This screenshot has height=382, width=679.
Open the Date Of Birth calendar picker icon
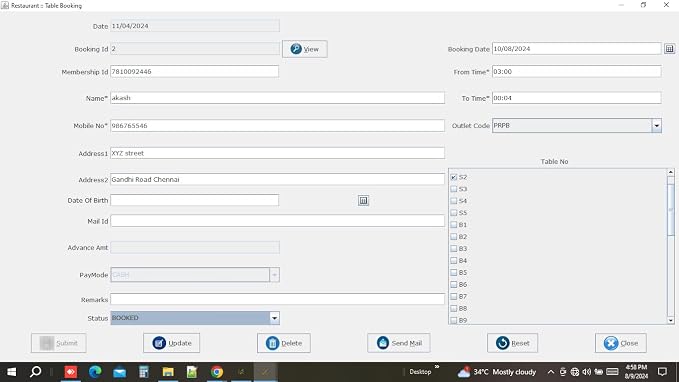(363, 201)
